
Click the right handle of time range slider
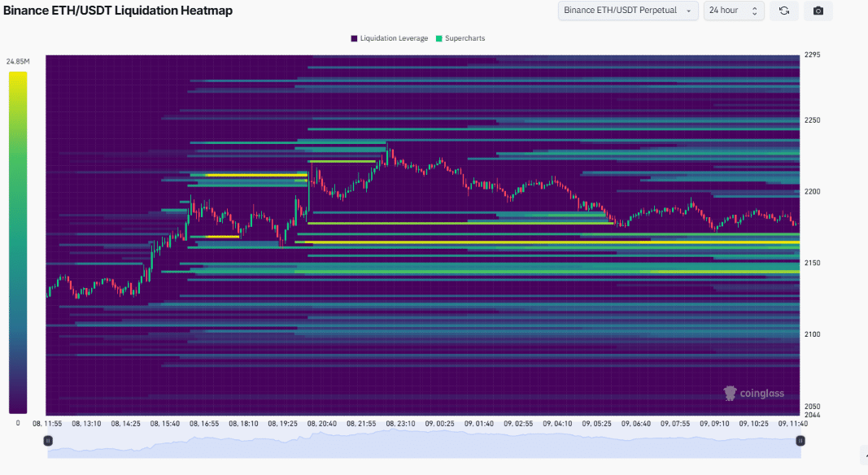pyautogui.click(x=800, y=440)
